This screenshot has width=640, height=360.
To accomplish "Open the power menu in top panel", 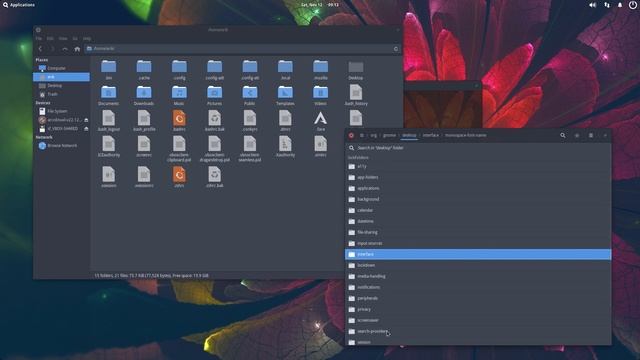I will click(633, 5).
